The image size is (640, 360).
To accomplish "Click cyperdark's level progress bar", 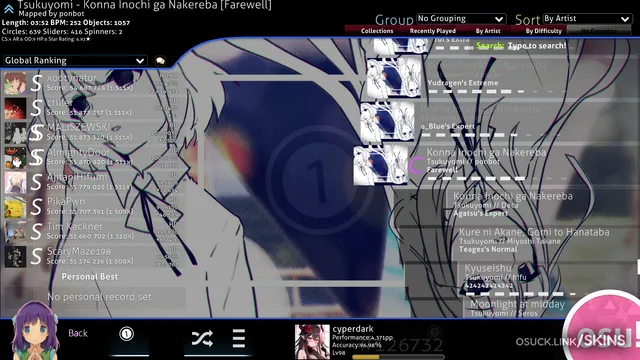I will tap(398, 357).
